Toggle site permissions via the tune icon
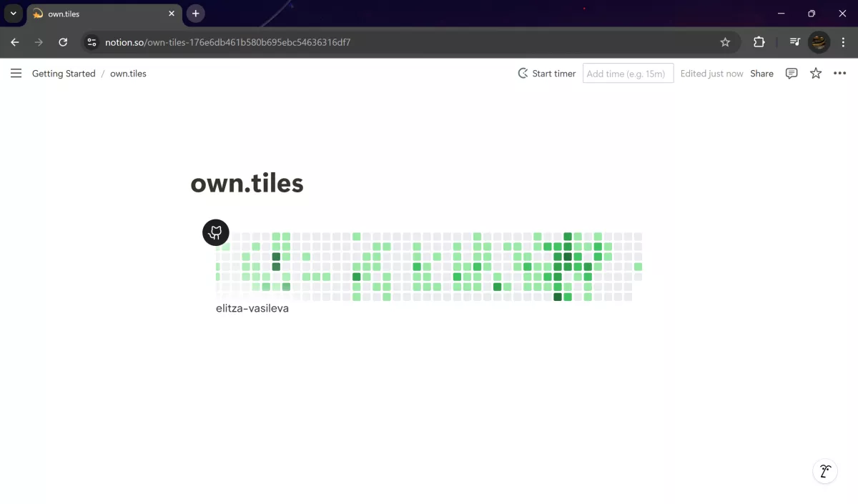The width and height of the screenshot is (858, 504). coord(92,42)
